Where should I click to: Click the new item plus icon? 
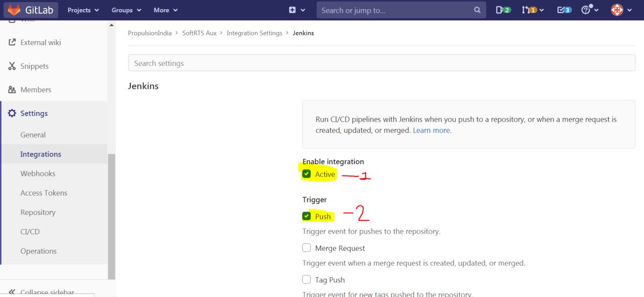(292, 10)
